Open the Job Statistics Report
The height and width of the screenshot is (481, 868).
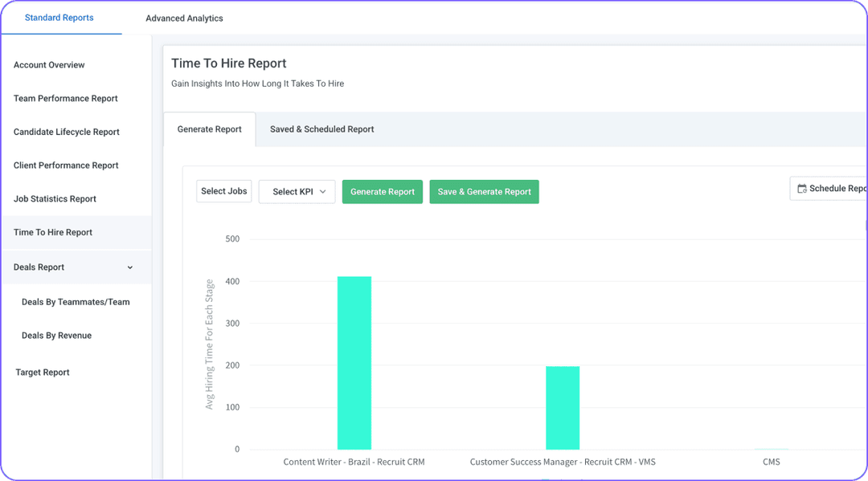[56, 198]
